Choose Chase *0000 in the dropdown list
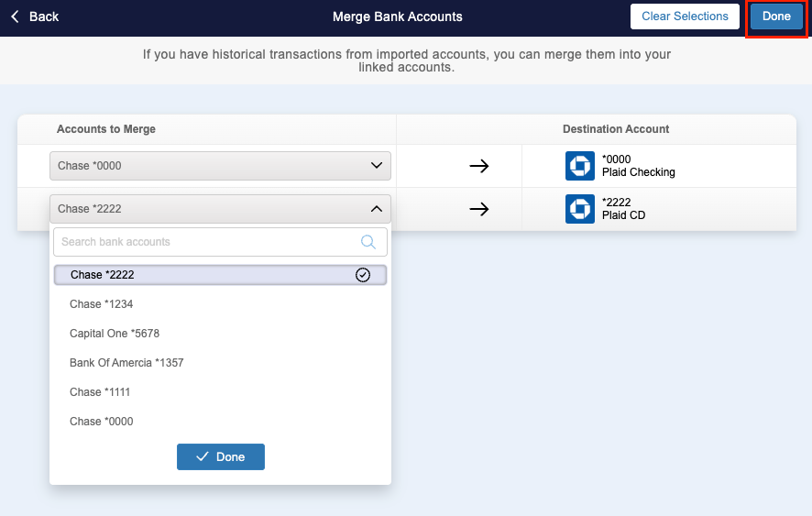This screenshot has width=812, height=516. pyautogui.click(x=102, y=422)
